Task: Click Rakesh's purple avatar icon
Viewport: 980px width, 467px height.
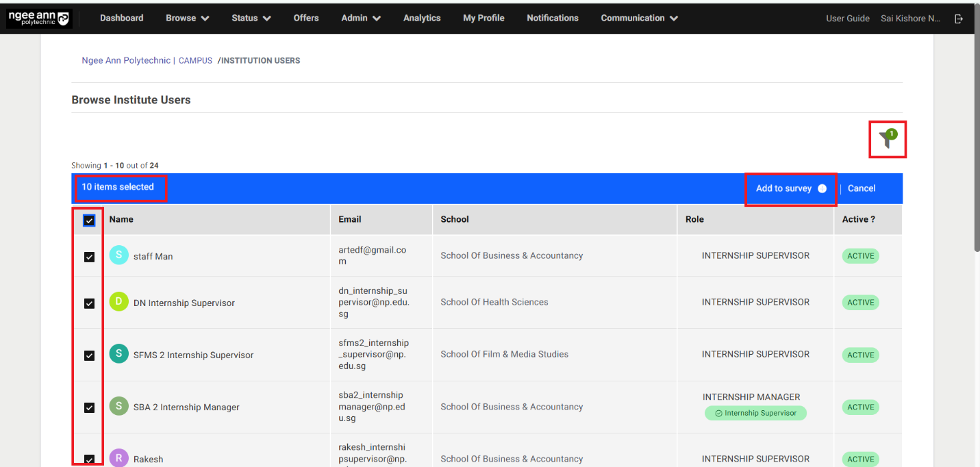Action: pyautogui.click(x=118, y=458)
